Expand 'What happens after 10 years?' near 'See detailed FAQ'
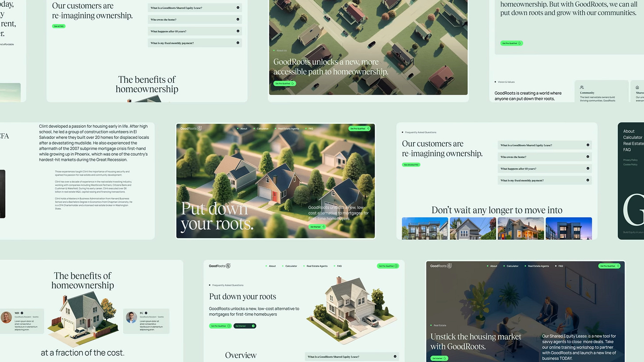The height and width of the screenshot is (362, 644). [544, 168]
